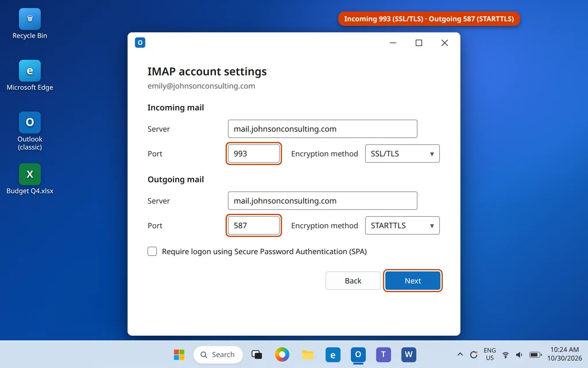Enable Secure Password Authentication (SPA) checkbox
Screen dimensions: 588x368
(152, 251)
